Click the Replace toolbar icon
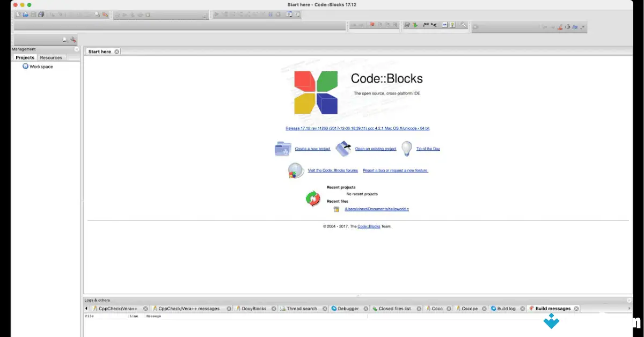644x337 pixels. tap(105, 14)
